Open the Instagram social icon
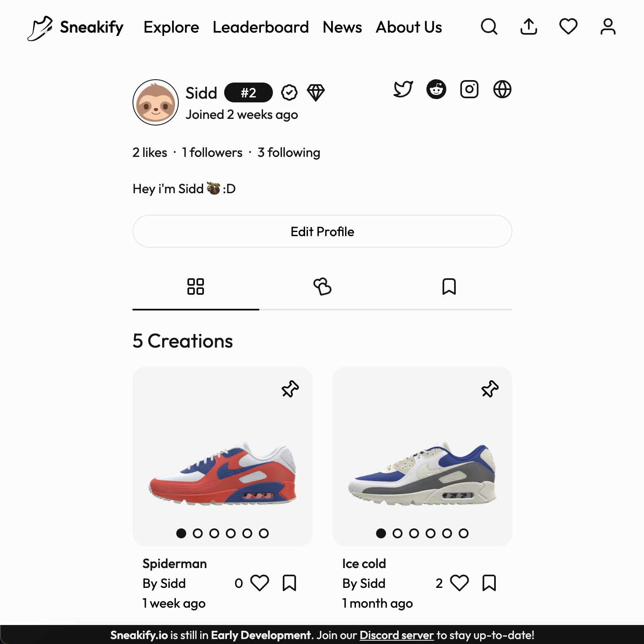 pos(469,89)
